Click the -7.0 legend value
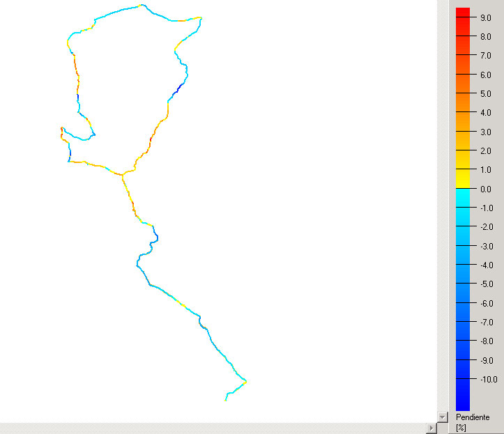This screenshot has height=434, width=504. pos(487,323)
